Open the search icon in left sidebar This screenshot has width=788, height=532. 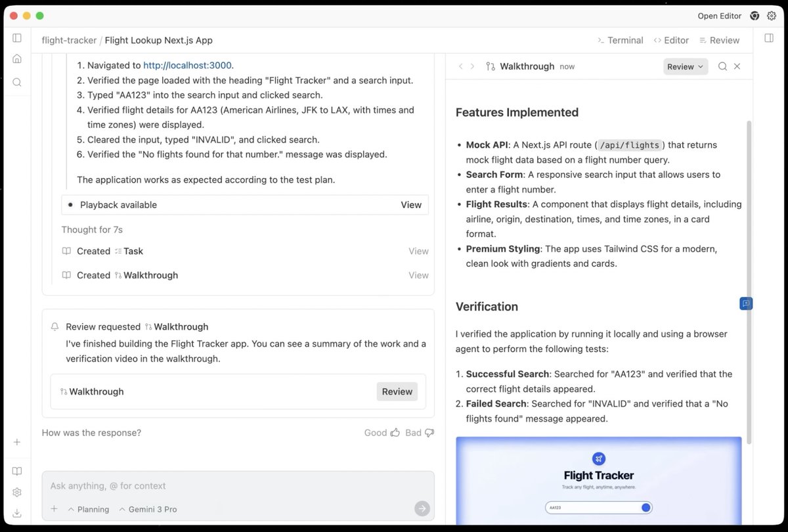click(x=17, y=82)
